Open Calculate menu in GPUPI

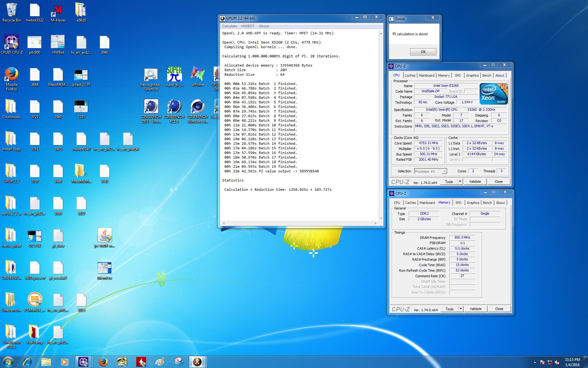pos(229,26)
